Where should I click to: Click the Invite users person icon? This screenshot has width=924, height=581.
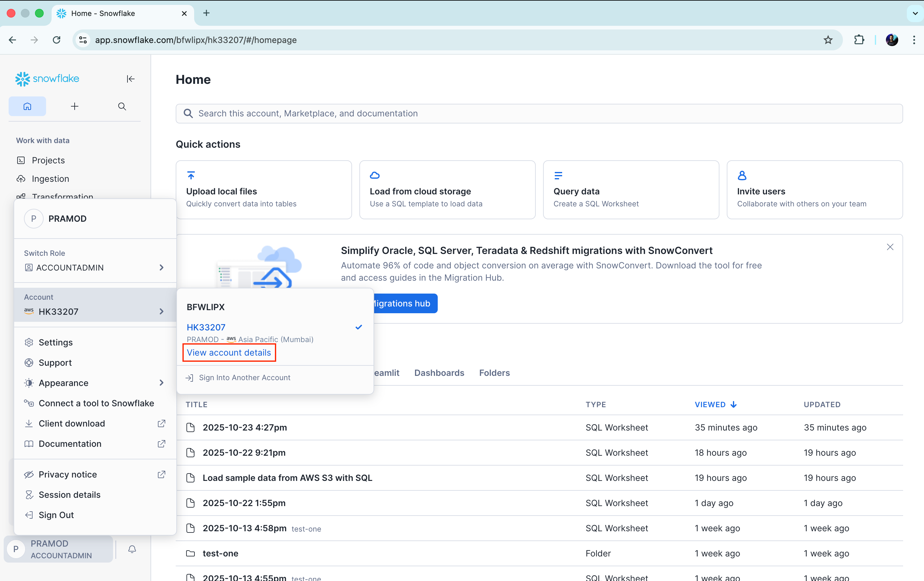(742, 175)
